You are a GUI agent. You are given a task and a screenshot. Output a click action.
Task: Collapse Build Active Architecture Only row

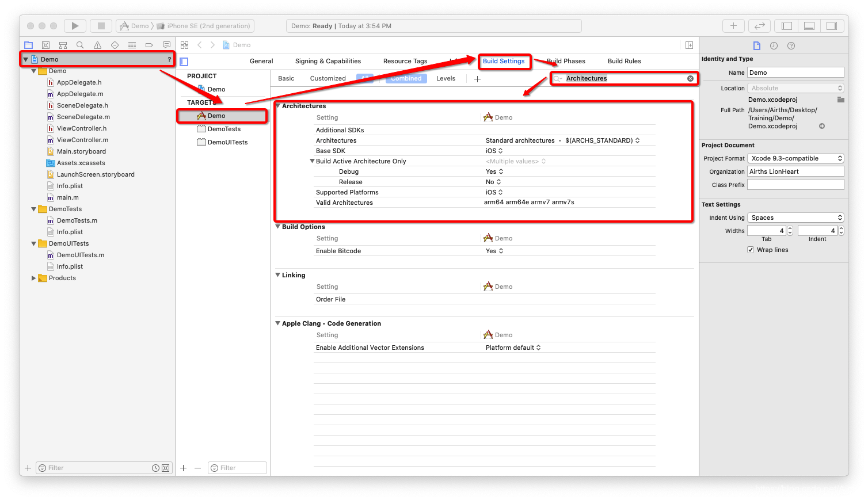(313, 161)
